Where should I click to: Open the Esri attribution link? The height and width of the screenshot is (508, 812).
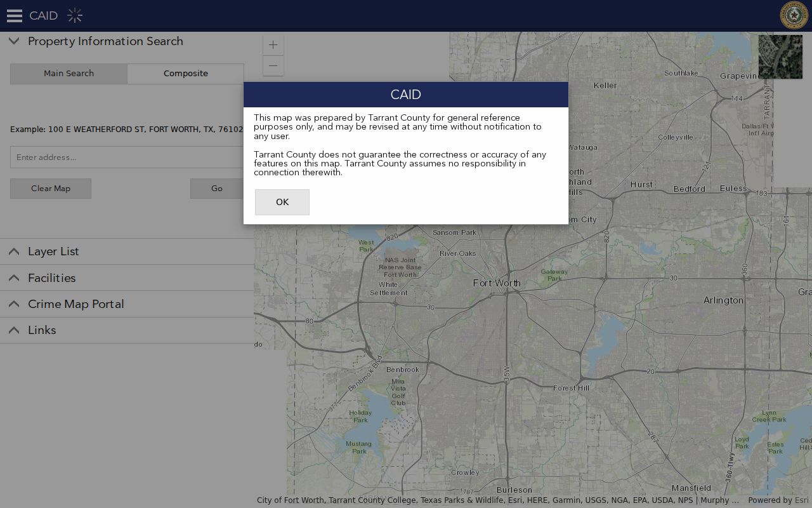click(802, 500)
